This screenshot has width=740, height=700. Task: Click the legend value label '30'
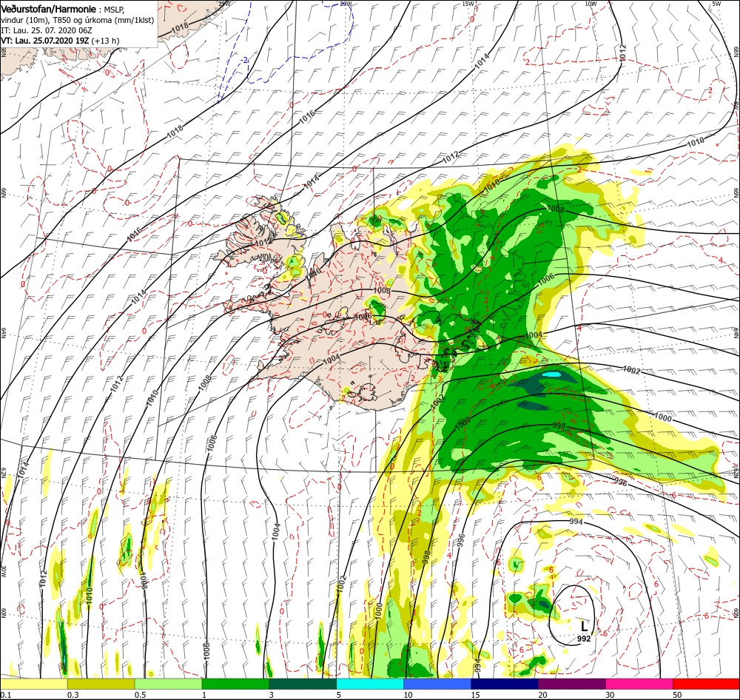[610, 694]
